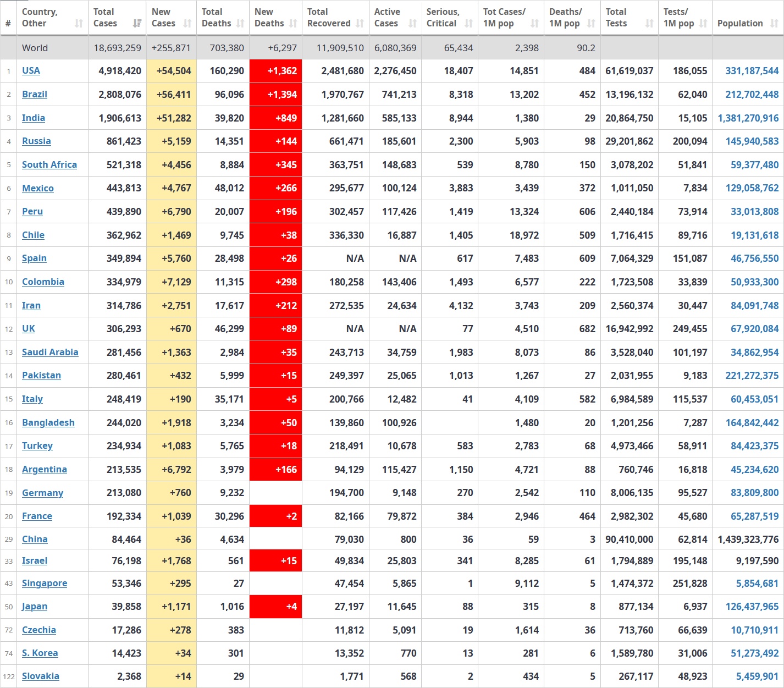Click sort icon next to Serious, Critical
The width and height of the screenshot is (784, 688).
tap(468, 24)
